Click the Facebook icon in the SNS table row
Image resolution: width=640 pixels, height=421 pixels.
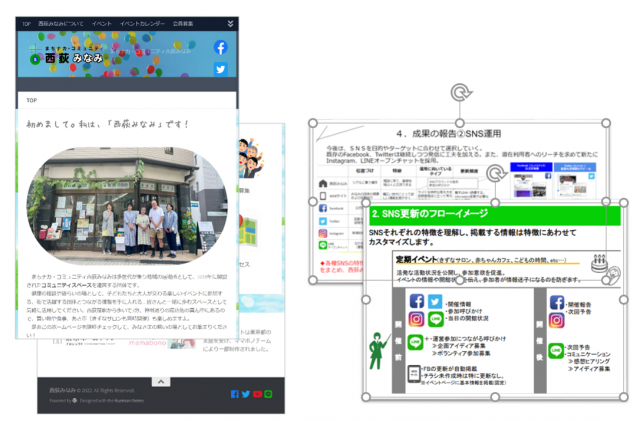click(323, 208)
